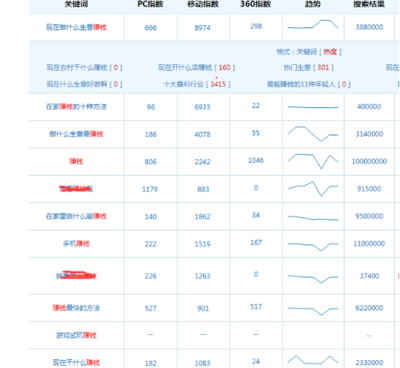Select PC index value 1179
The width and height of the screenshot is (400, 368).
click(150, 189)
